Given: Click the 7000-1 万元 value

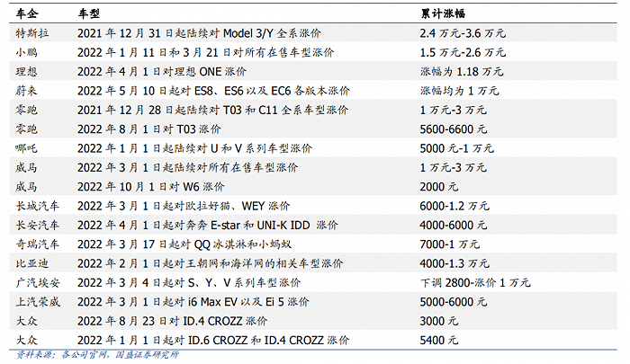Looking at the screenshot, I should (x=450, y=244).
